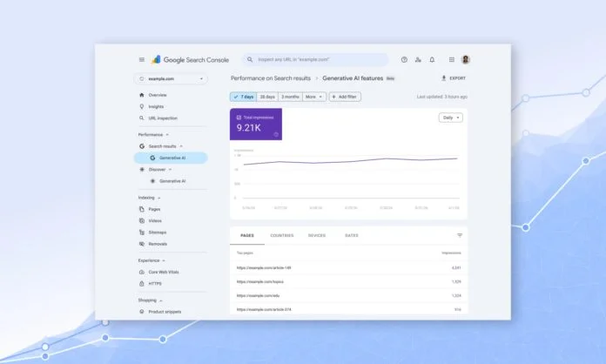Image resolution: width=606 pixels, height=364 pixels.
Task: Click the Google G icon beside Search results
Action: coord(142,146)
